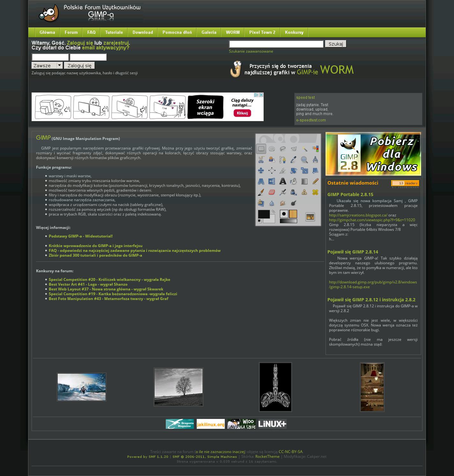Viewport: 454px width, 476px height.
Task: Select the Paintbrush tool icon
Action: point(261,192)
